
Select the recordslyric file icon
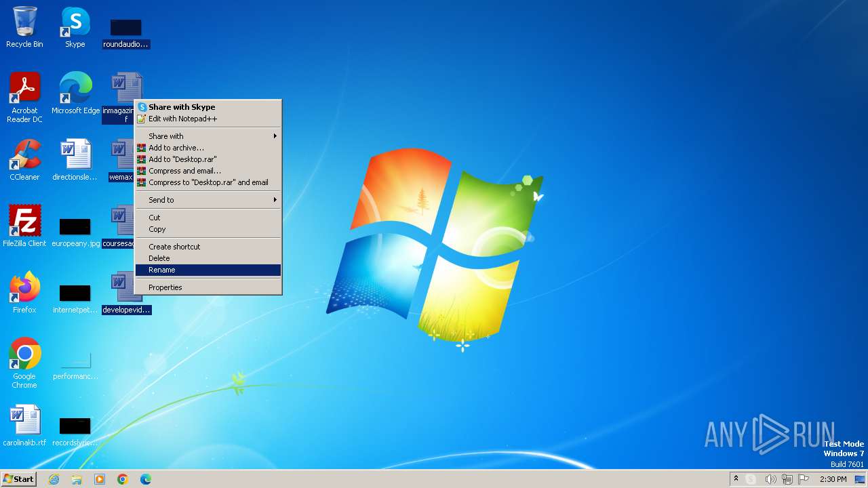[x=75, y=432]
